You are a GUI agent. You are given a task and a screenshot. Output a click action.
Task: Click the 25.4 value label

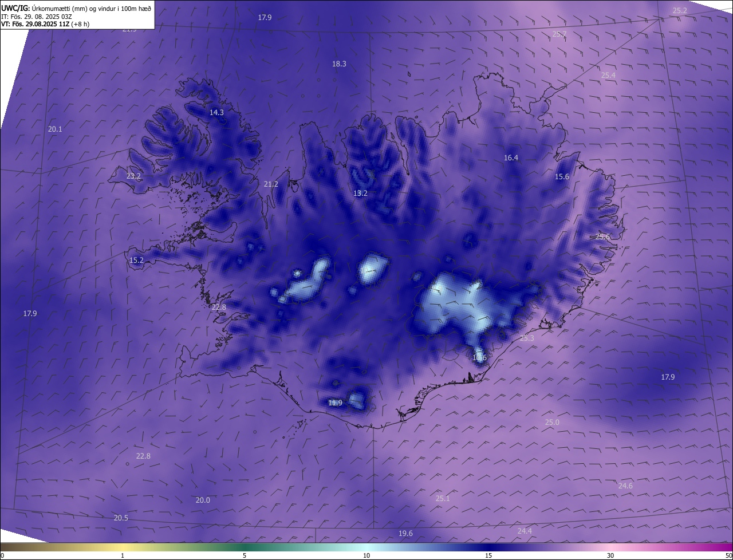tap(608, 75)
